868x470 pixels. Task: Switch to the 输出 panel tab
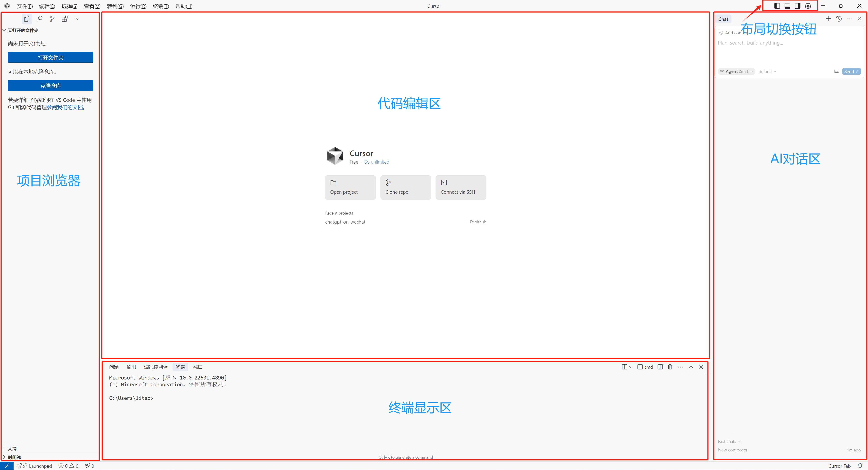point(131,367)
